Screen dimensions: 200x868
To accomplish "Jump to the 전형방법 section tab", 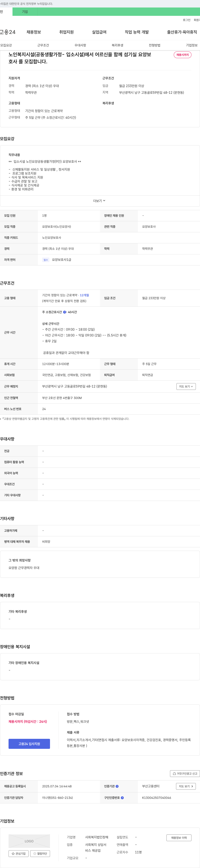I will click(x=155, y=45).
